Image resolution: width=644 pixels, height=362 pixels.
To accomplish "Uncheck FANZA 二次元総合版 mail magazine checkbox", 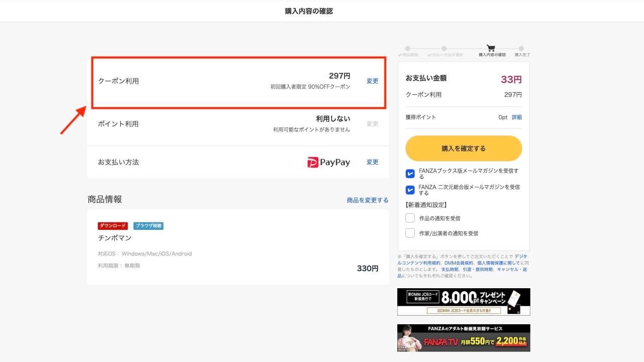I will pos(410,190).
